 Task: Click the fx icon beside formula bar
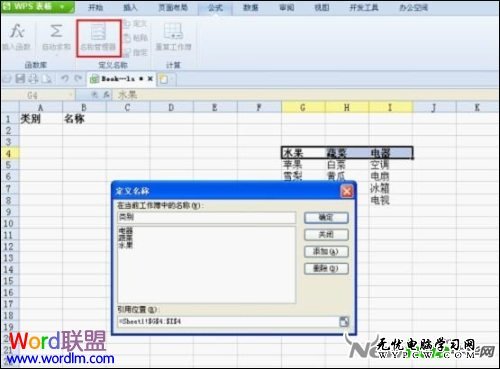point(106,95)
